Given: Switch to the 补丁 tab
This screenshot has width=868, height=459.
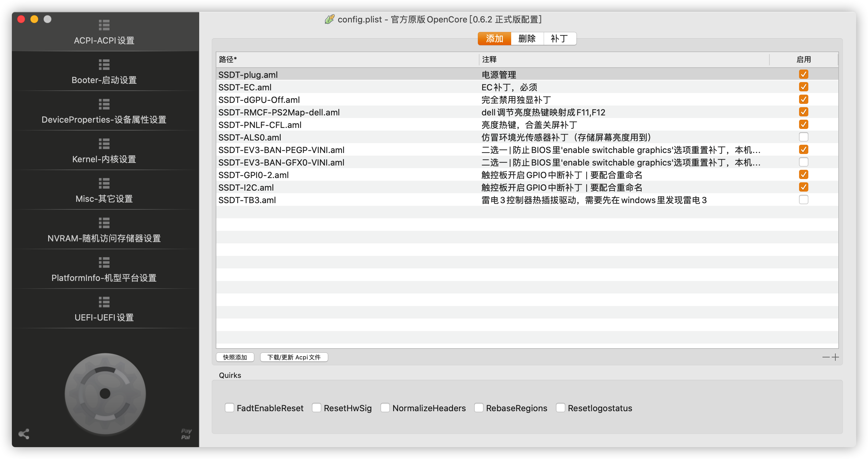Looking at the screenshot, I should click(x=559, y=39).
